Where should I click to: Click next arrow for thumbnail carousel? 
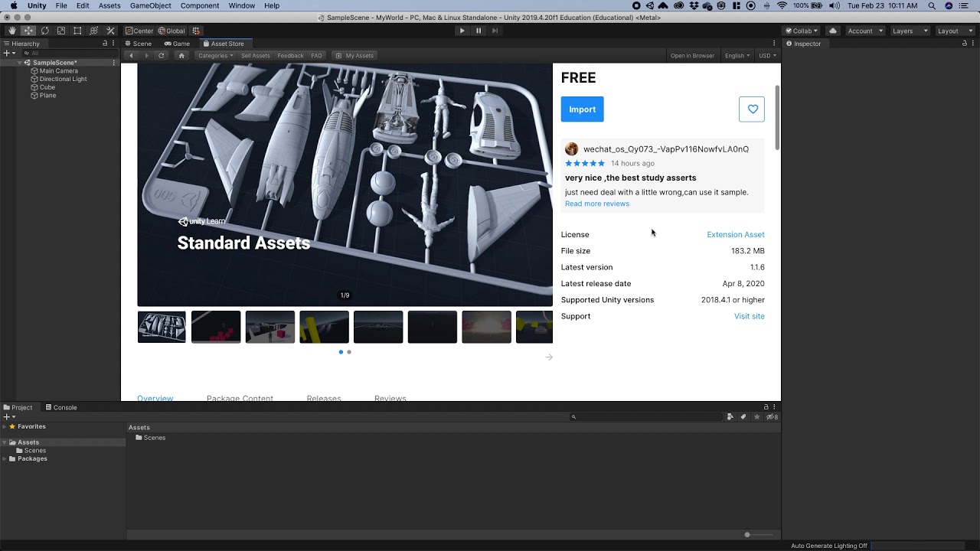(549, 357)
